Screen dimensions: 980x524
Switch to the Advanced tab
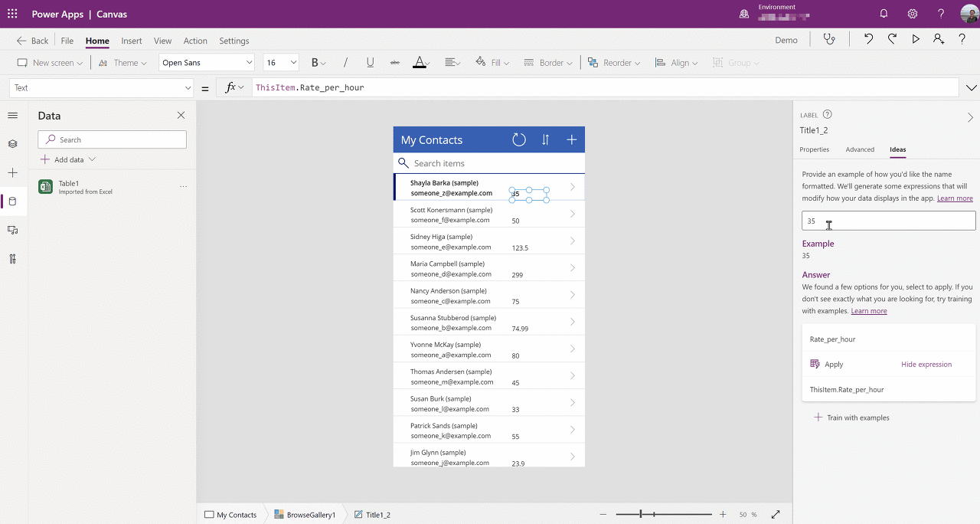pos(860,149)
